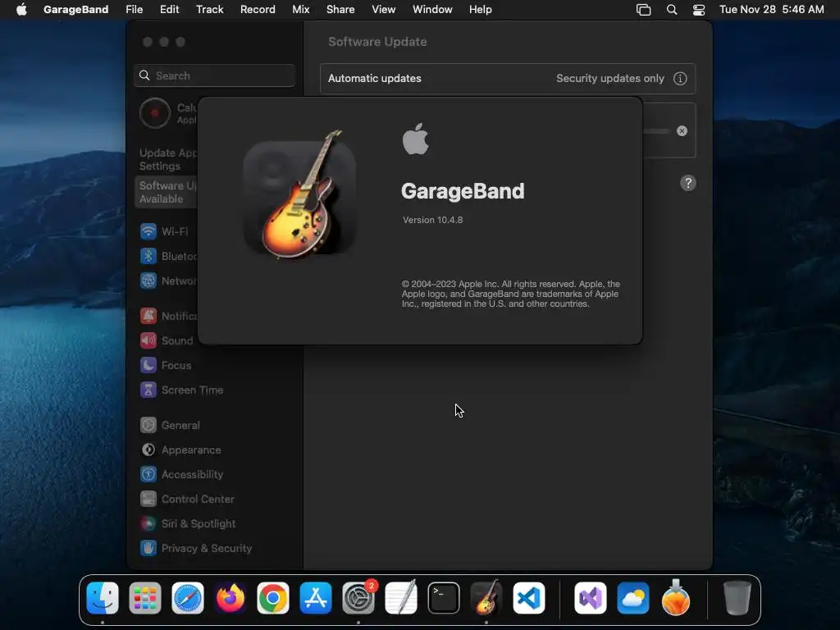Click the Version 10.4.8 text
The image size is (840, 630).
point(432,220)
